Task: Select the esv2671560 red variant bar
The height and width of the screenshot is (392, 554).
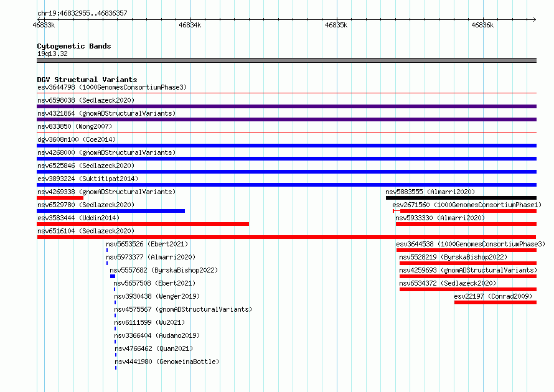Action: (x=464, y=211)
